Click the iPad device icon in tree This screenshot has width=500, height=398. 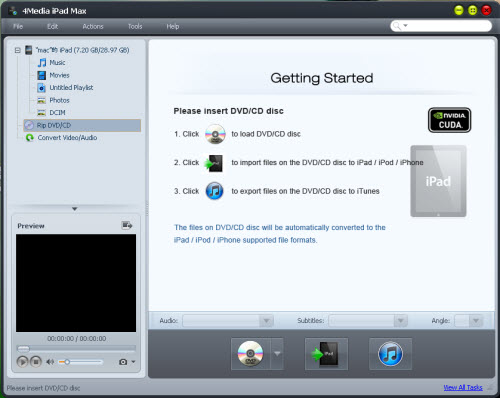[x=29, y=50]
